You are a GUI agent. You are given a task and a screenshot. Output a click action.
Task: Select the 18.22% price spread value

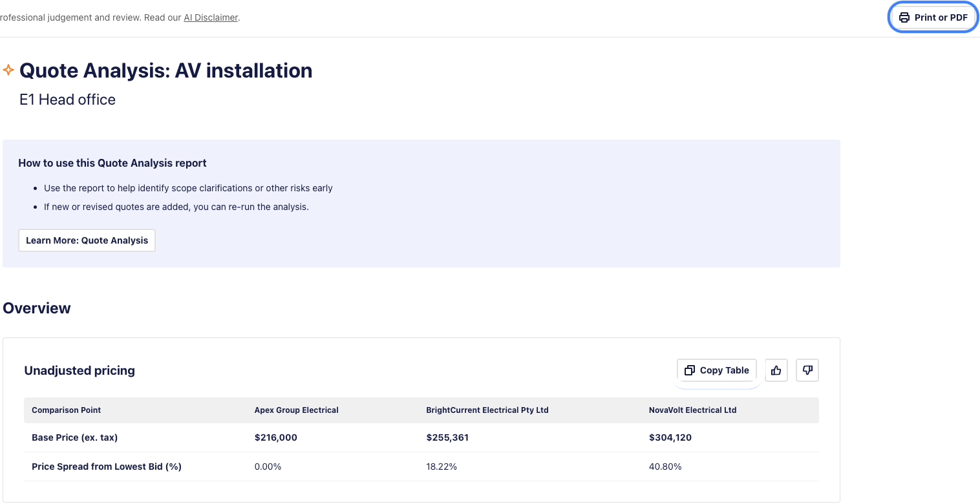442,467
